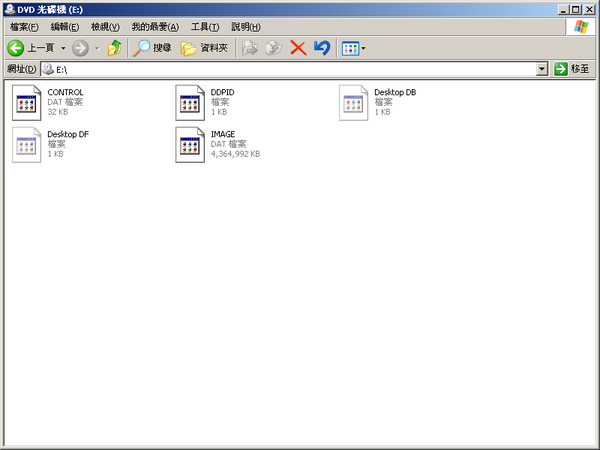Click the 4,364,992 KB size text
Viewport: 600px width, 450px height.
[x=235, y=154]
